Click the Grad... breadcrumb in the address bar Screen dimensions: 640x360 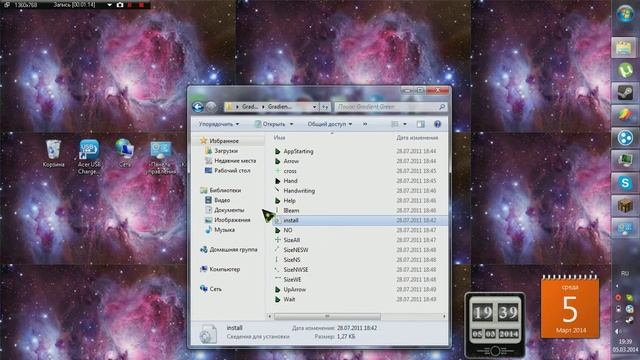click(x=249, y=107)
